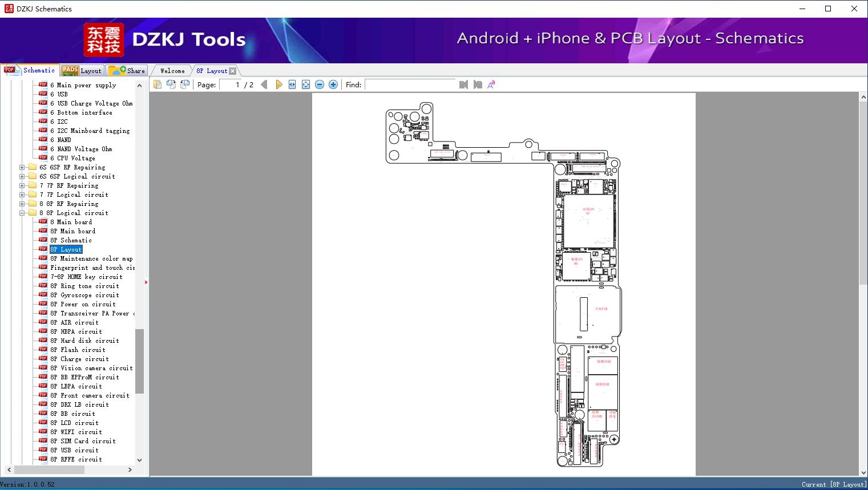Open 8P Front camera circuit item
The height and width of the screenshot is (490, 868).
[90, 395]
